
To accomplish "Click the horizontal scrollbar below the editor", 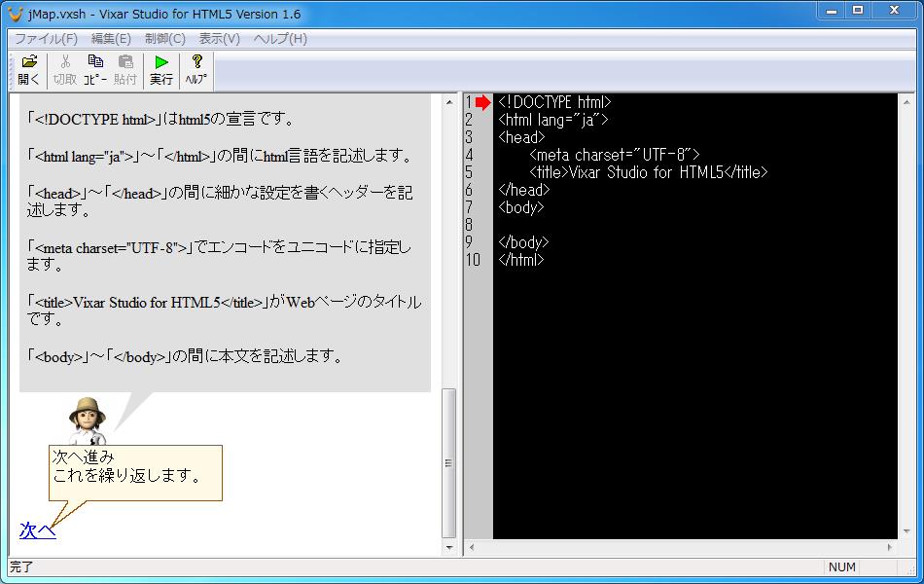I will pyautogui.click(x=681, y=549).
